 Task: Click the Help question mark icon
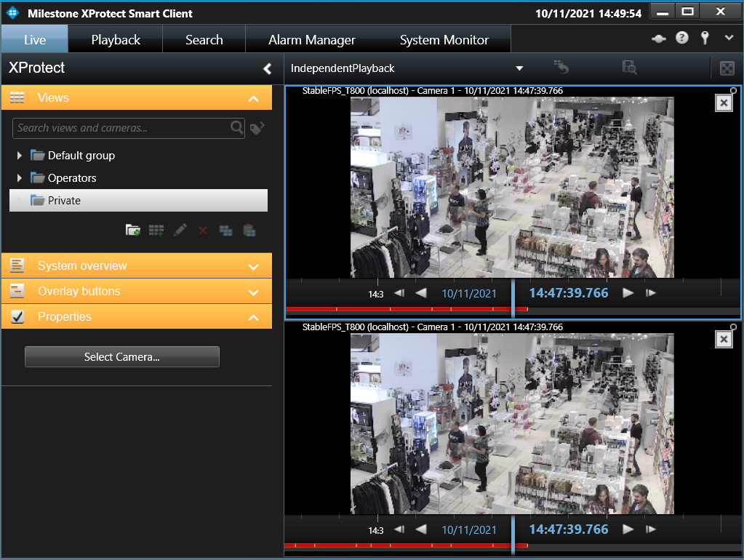click(682, 38)
